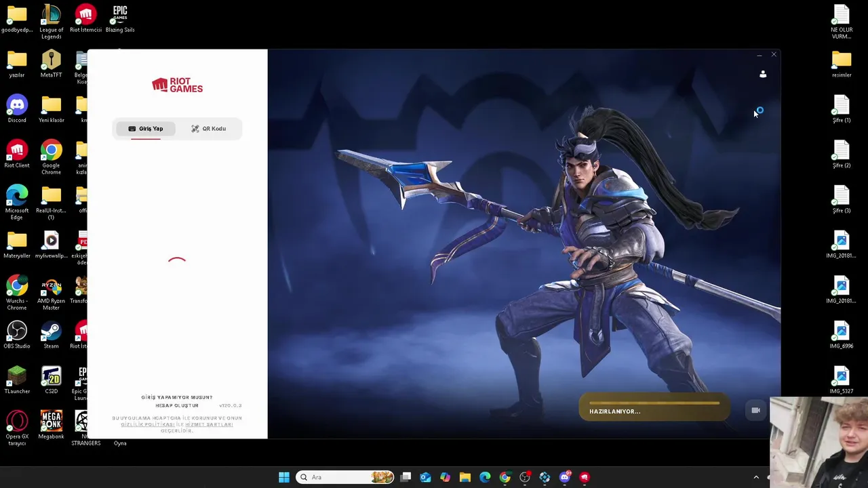
Task: Click the profile icon in Riot window
Action: (763, 74)
